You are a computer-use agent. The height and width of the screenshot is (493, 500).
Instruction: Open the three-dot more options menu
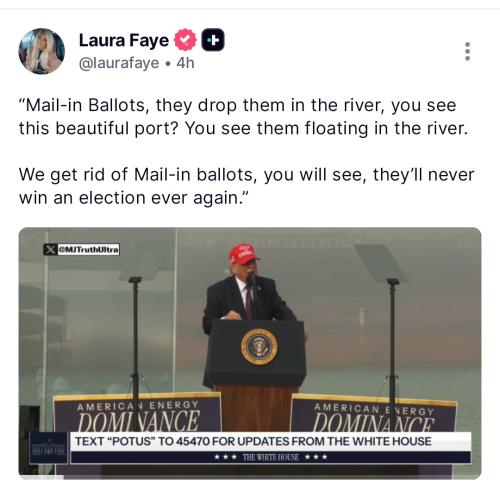tap(467, 51)
